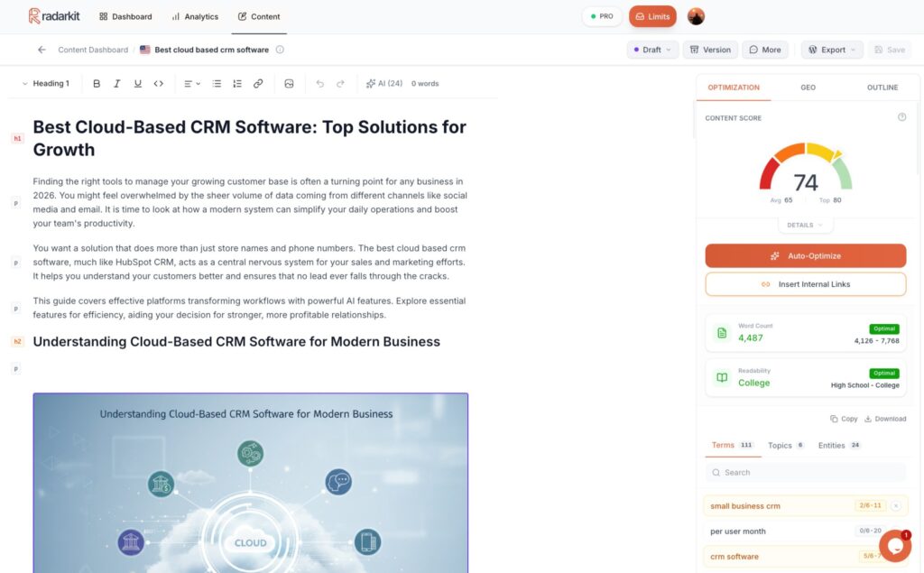Dismiss the small business crm term
The image size is (924, 573).
[895, 506]
